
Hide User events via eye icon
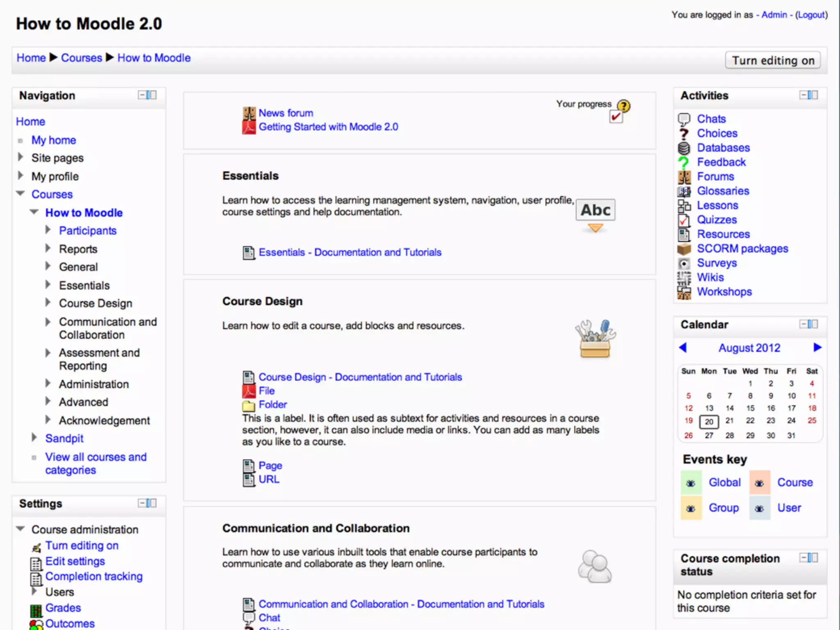[x=759, y=509]
